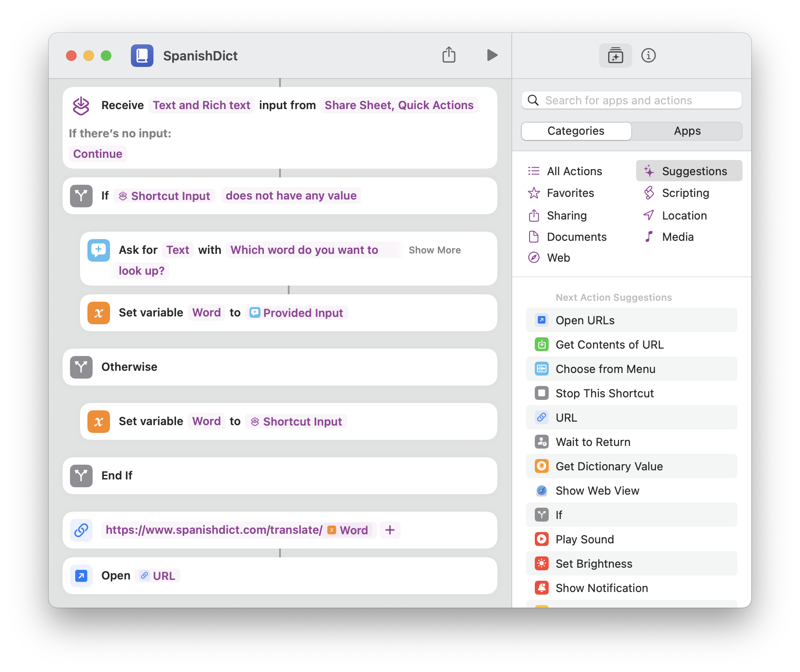Viewport: 800px width, 672px height.
Task: Edit Word variable name in Shortcut Input row
Action: 207,422
